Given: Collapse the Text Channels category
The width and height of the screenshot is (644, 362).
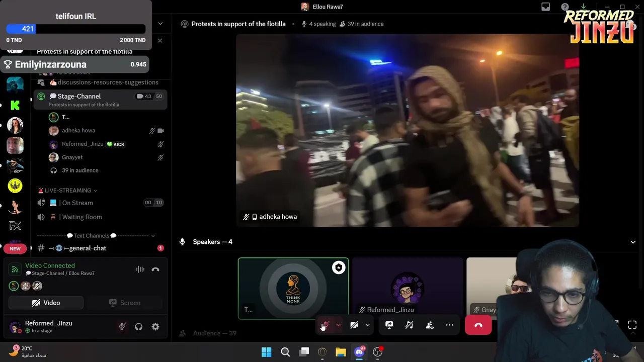Looking at the screenshot, I should pos(96,236).
